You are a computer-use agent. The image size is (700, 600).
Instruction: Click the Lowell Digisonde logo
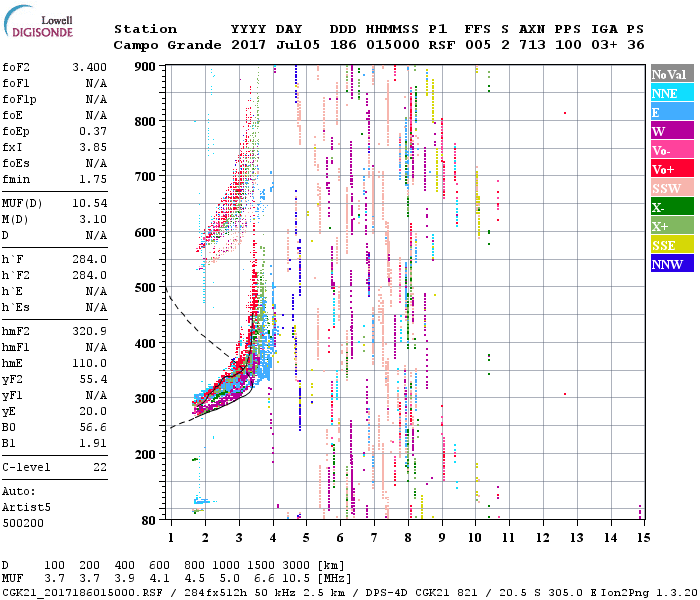click(x=38, y=22)
